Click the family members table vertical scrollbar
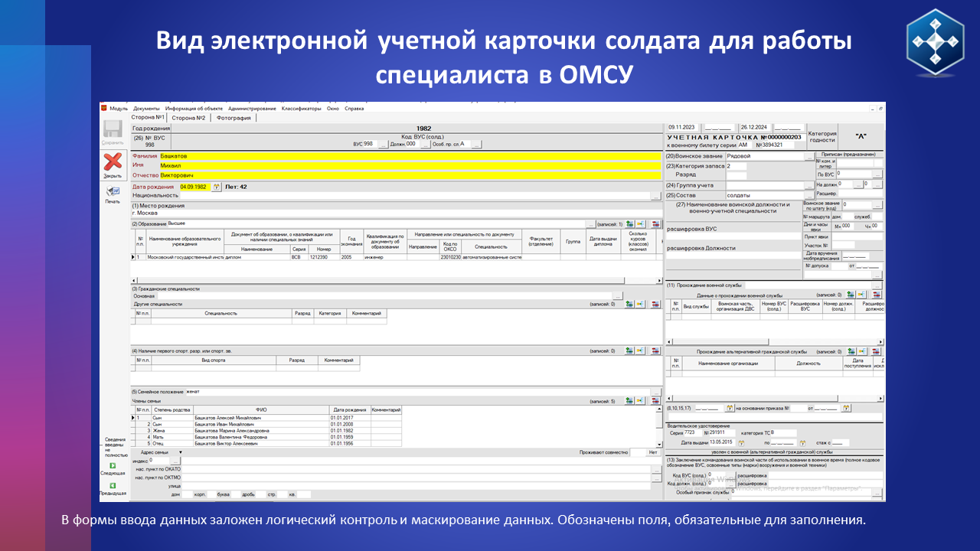 click(659, 427)
